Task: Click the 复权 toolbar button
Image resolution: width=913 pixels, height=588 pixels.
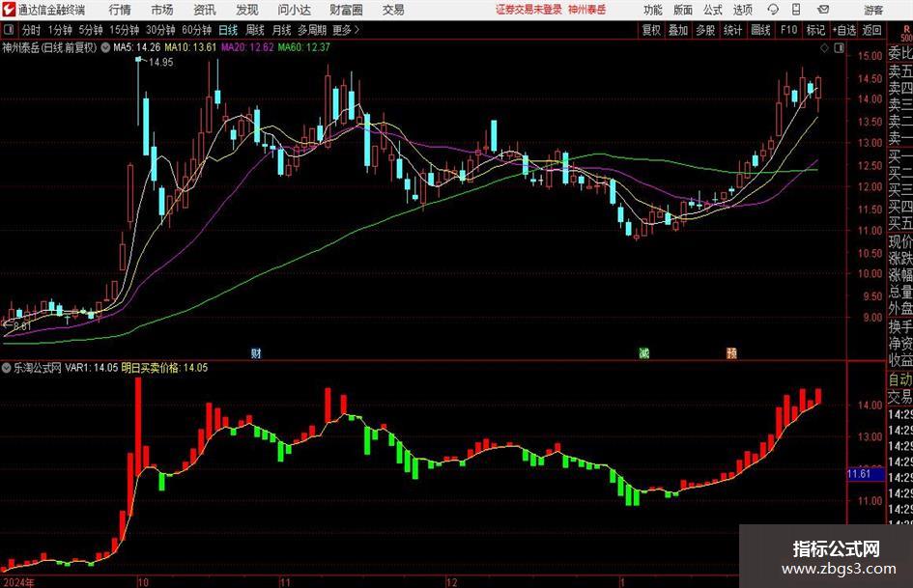Action: (651, 30)
